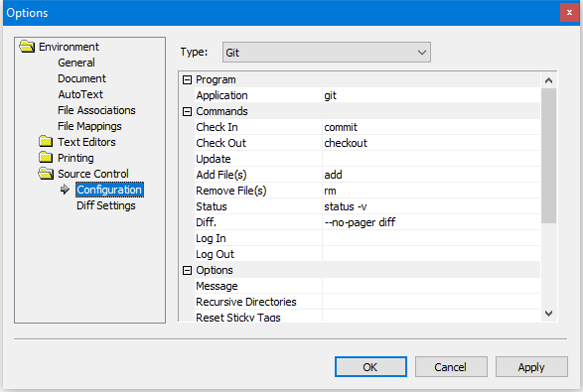Open the Type dropdown showing Git
The width and height of the screenshot is (583, 392).
coord(327,53)
